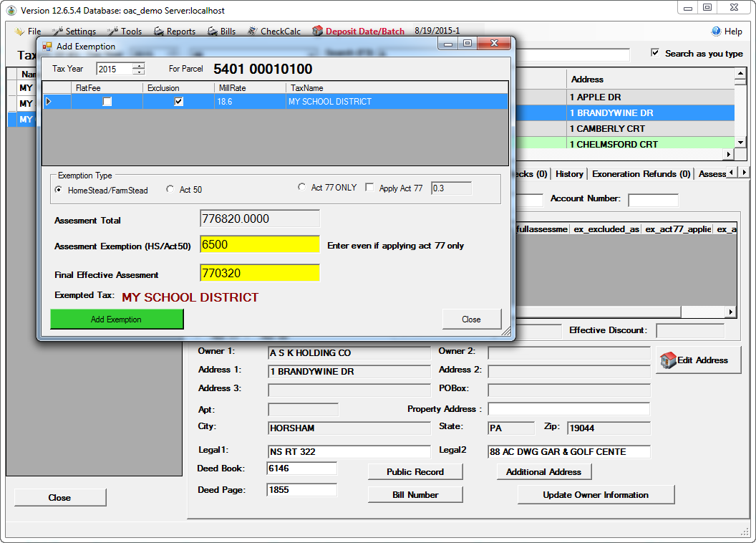Open the Bills menu
This screenshot has height=543, width=756.
(228, 32)
